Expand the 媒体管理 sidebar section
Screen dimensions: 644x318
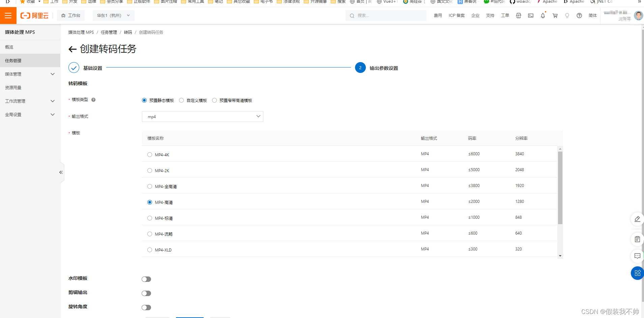[30, 74]
